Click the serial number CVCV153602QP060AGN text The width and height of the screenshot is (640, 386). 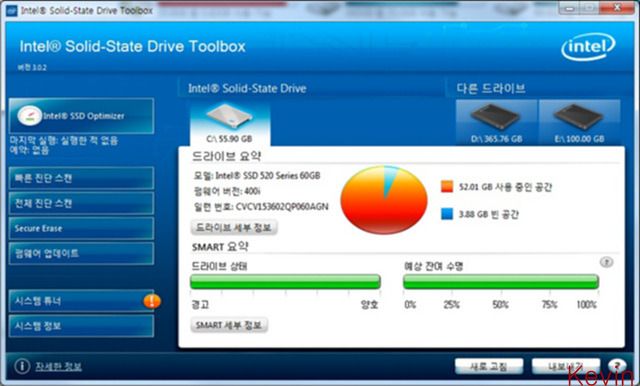click(282, 207)
